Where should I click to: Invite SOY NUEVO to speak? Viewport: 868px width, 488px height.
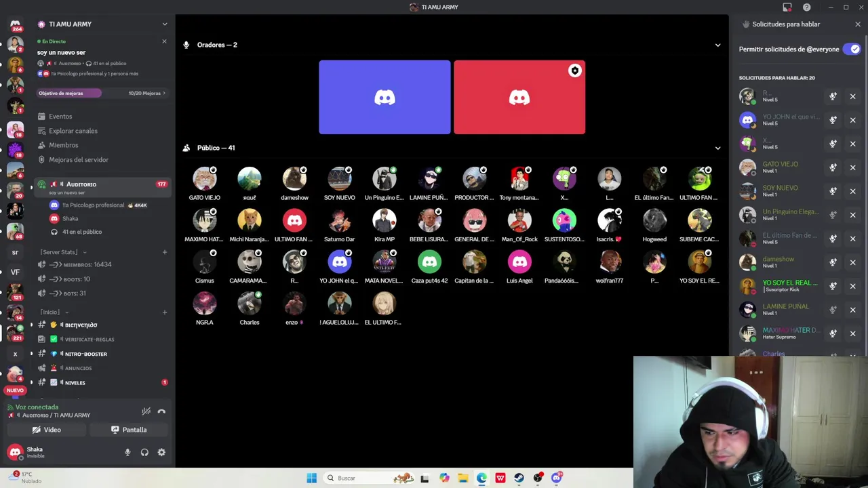pyautogui.click(x=833, y=191)
